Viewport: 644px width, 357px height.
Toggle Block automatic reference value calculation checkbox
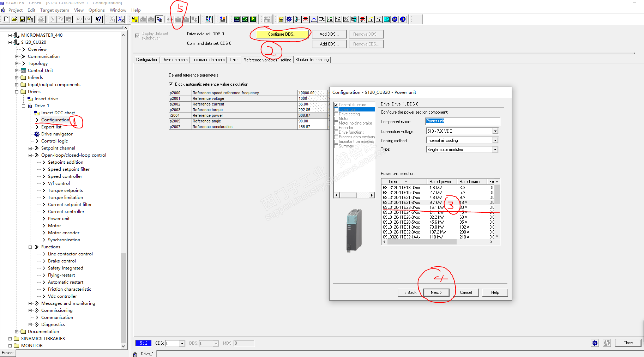pyautogui.click(x=171, y=84)
